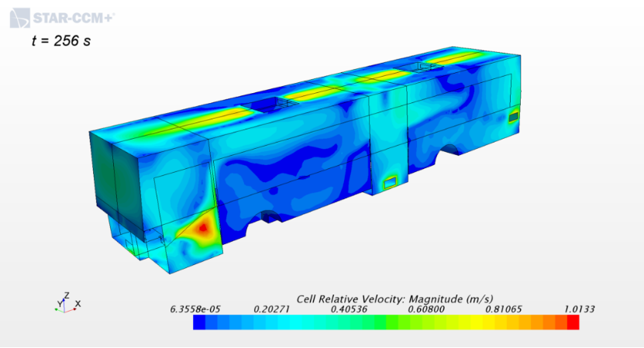644x348 pixels.
Task: Pick the small rectangular vent on the bus mid-side
Action: pos(391,182)
